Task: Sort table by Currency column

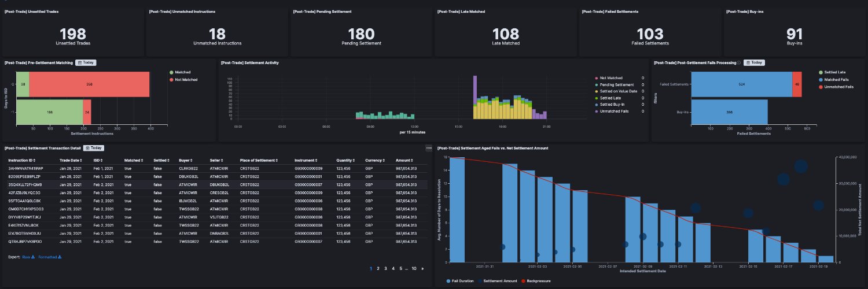Action: [376, 160]
